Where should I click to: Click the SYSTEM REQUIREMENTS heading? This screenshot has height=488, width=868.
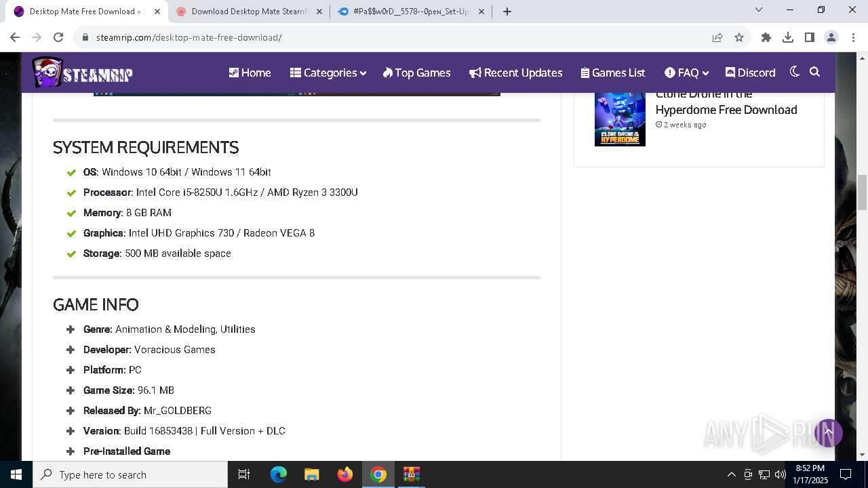click(x=146, y=147)
